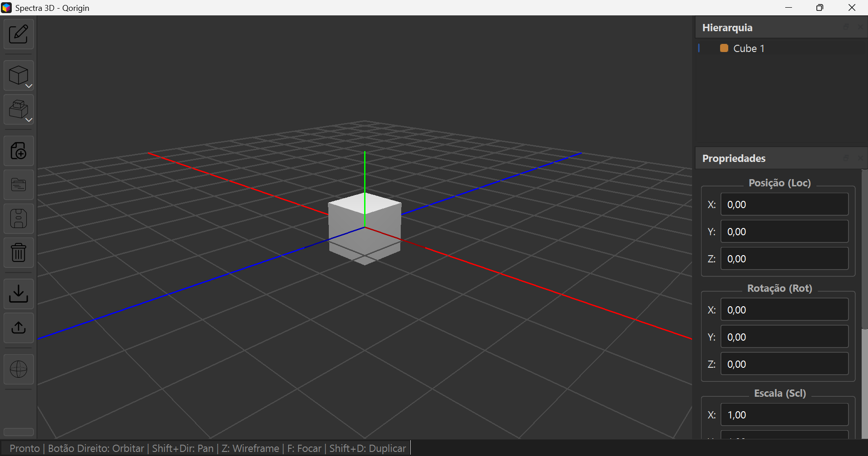868x456 pixels.
Task: Open the boolean tool dropdown arrow
Action: (x=28, y=119)
